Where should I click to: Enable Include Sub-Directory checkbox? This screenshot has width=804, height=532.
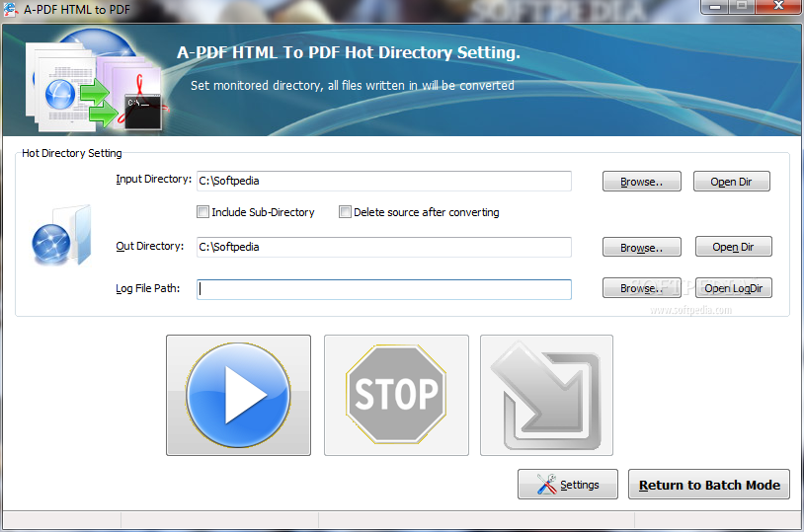(x=203, y=211)
